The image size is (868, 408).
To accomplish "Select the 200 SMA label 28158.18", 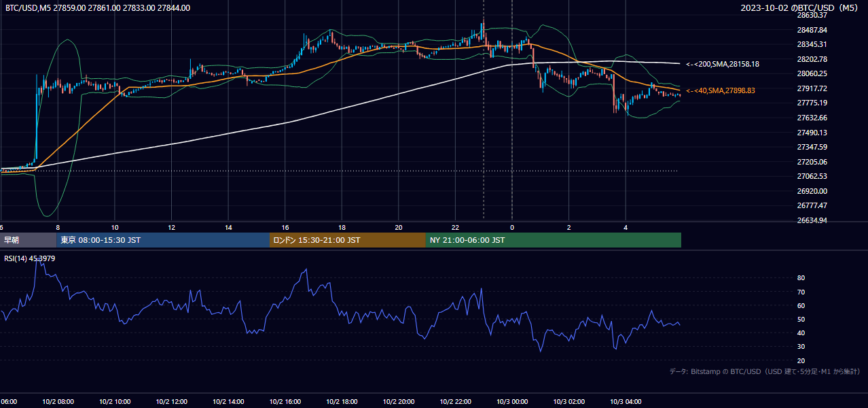I will coord(723,64).
